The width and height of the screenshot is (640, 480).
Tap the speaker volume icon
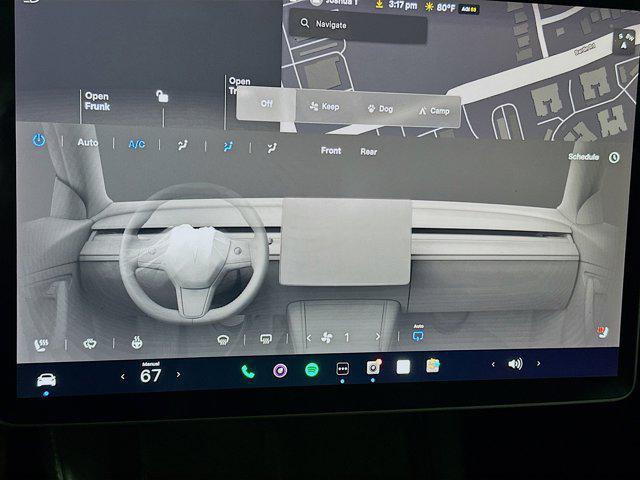coord(515,364)
